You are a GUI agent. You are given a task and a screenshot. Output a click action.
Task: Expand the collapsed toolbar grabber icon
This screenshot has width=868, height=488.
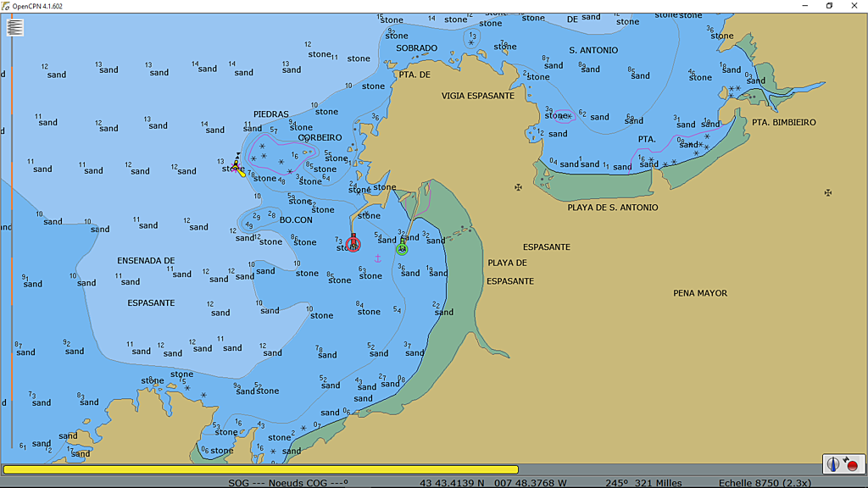pos(14,27)
